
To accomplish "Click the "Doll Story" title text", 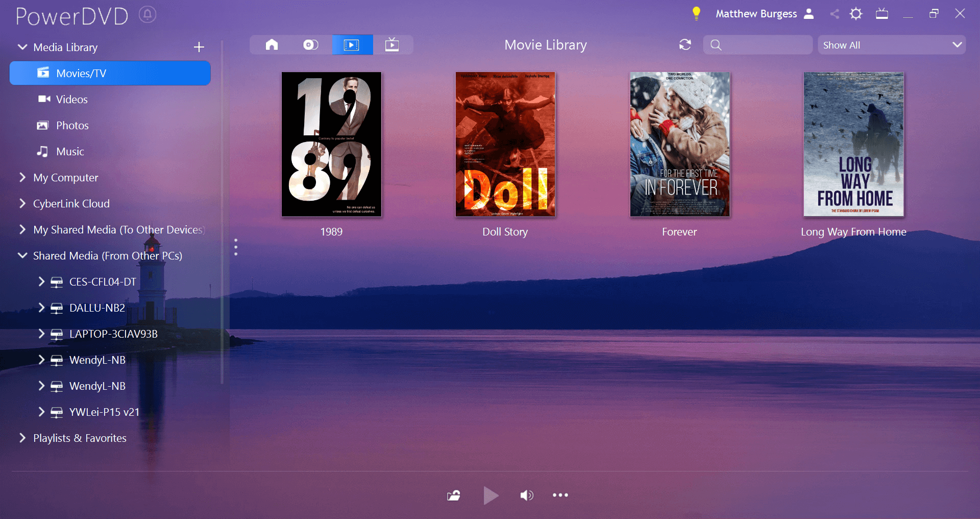I will (505, 232).
